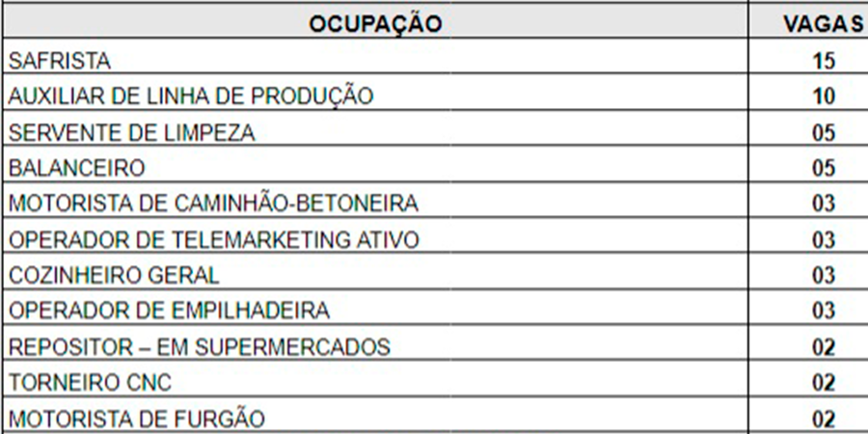Select the 05 vagas cell for BALANCEIRO
The height and width of the screenshot is (434, 868).
tap(824, 167)
